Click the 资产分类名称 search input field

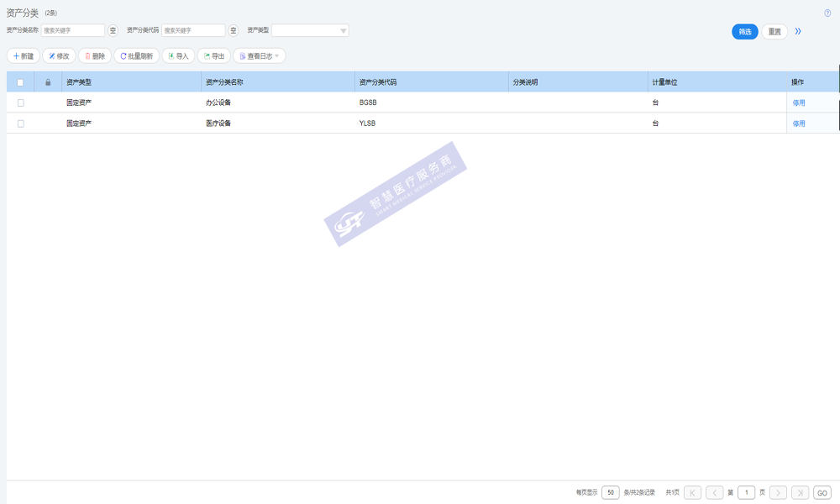73,31
